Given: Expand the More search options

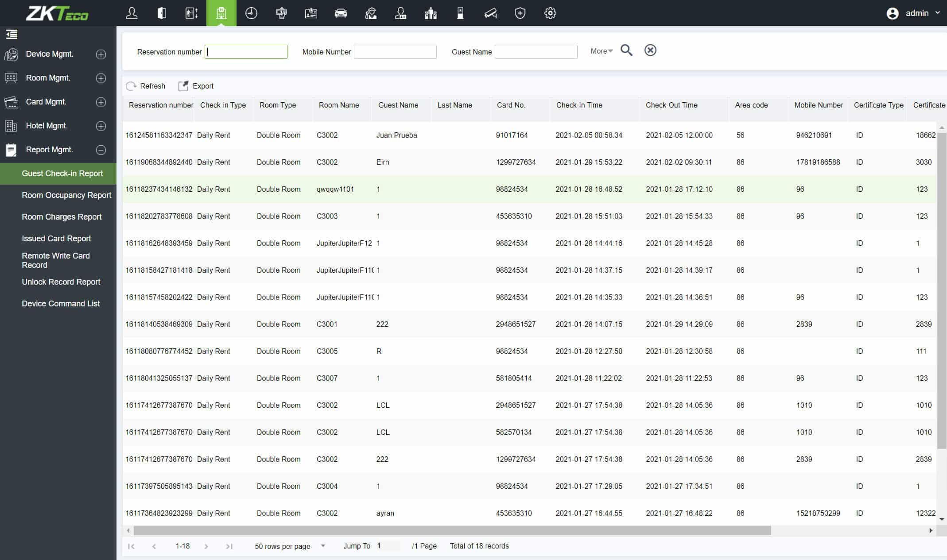Looking at the screenshot, I should 601,51.
